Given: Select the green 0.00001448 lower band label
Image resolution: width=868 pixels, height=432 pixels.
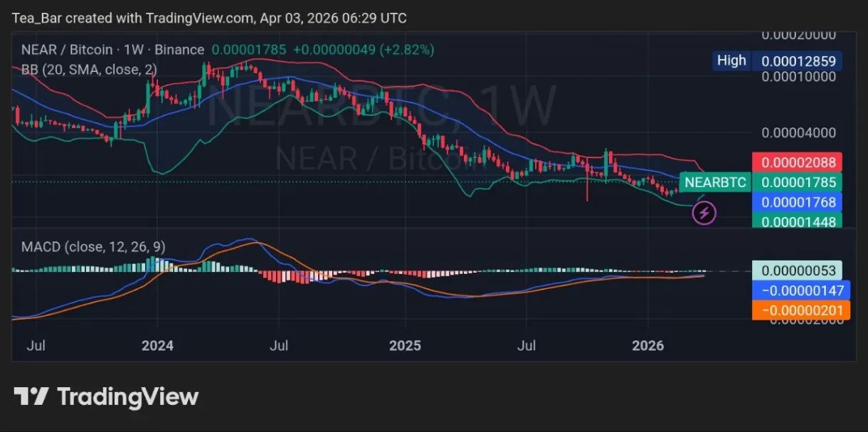Looking at the screenshot, I should click(x=797, y=221).
